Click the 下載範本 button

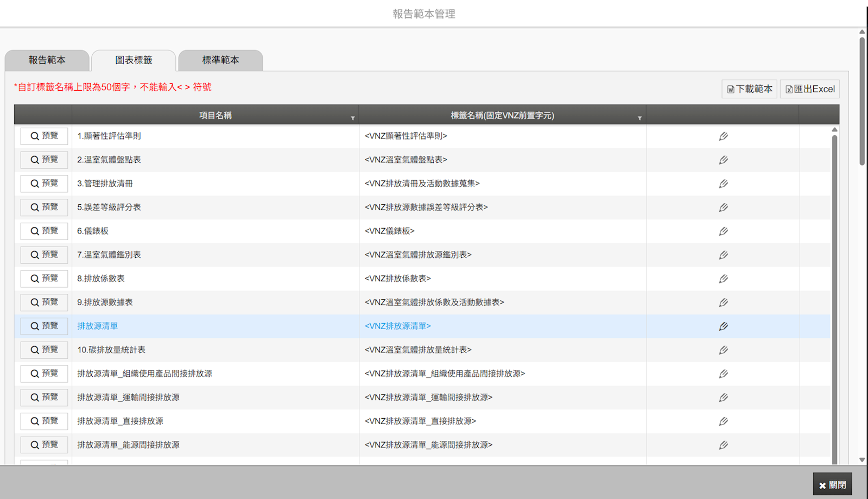(x=749, y=89)
